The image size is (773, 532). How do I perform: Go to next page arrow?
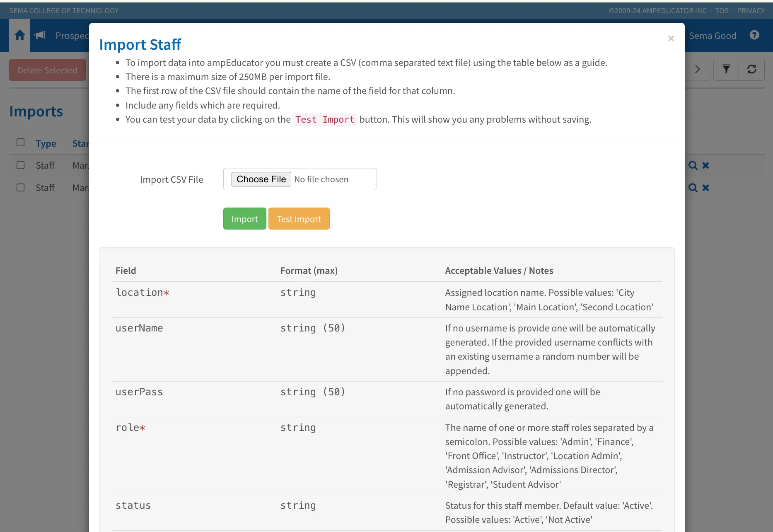(x=698, y=69)
